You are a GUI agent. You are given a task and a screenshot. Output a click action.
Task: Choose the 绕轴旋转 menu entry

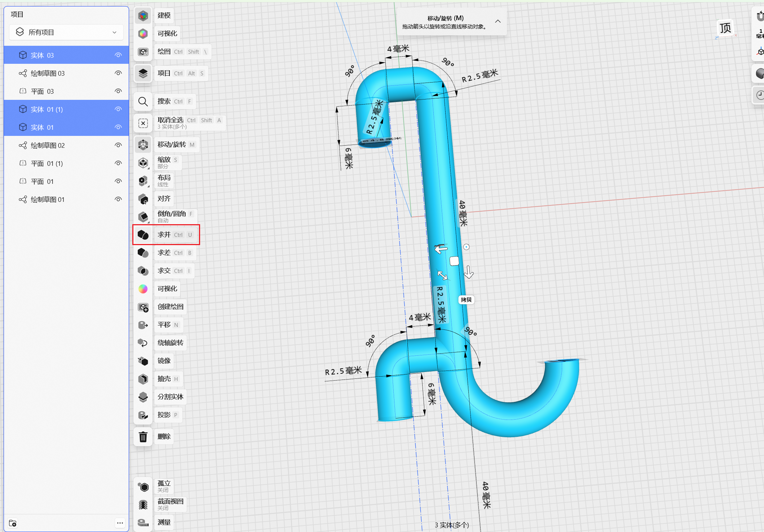click(x=170, y=343)
